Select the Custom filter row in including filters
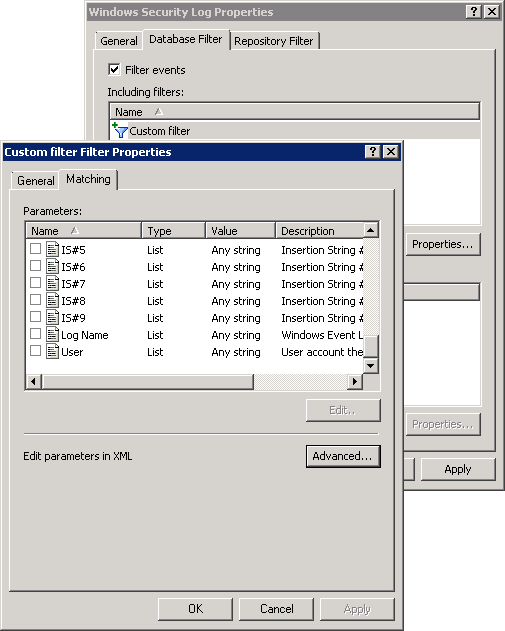505x631 pixels. point(295,130)
